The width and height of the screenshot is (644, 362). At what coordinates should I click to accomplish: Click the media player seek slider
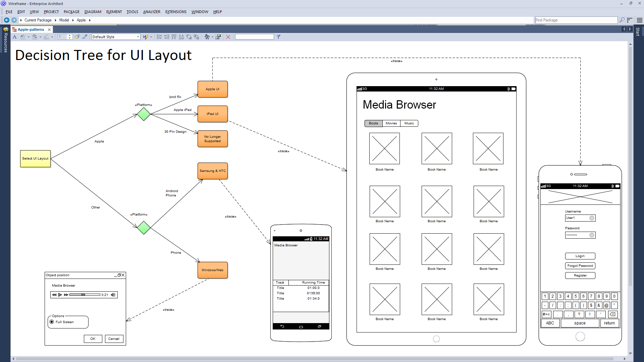tap(85, 295)
